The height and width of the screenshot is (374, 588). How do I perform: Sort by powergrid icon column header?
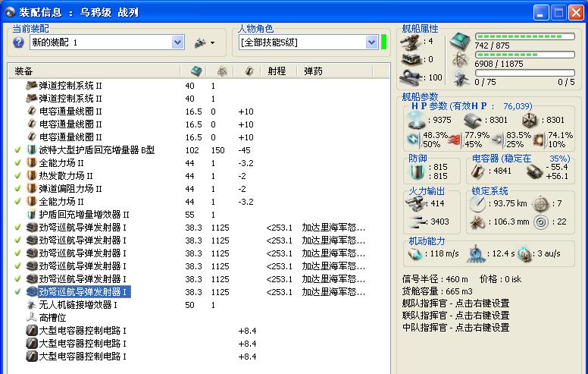coord(222,71)
